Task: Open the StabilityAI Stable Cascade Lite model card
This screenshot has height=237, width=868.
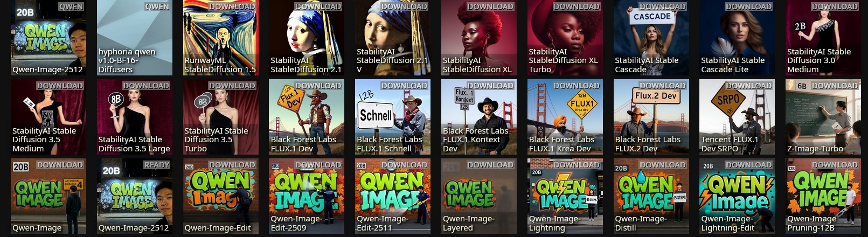Action: (737, 38)
